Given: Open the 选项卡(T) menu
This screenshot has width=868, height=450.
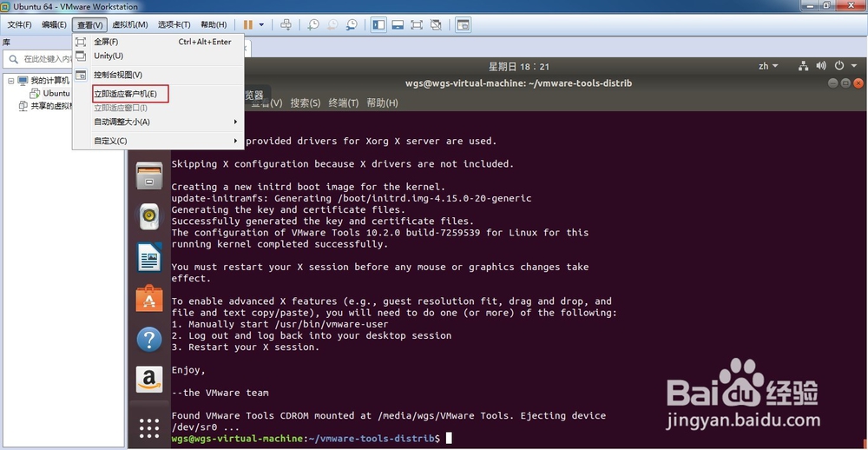Looking at the screenshot, I should point(174,25).
